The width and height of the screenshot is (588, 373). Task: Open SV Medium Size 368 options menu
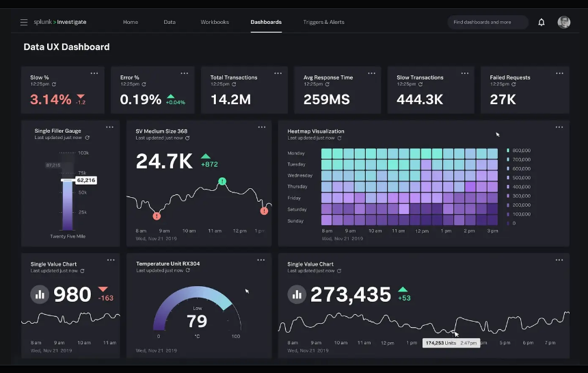(x=261, y=127)
